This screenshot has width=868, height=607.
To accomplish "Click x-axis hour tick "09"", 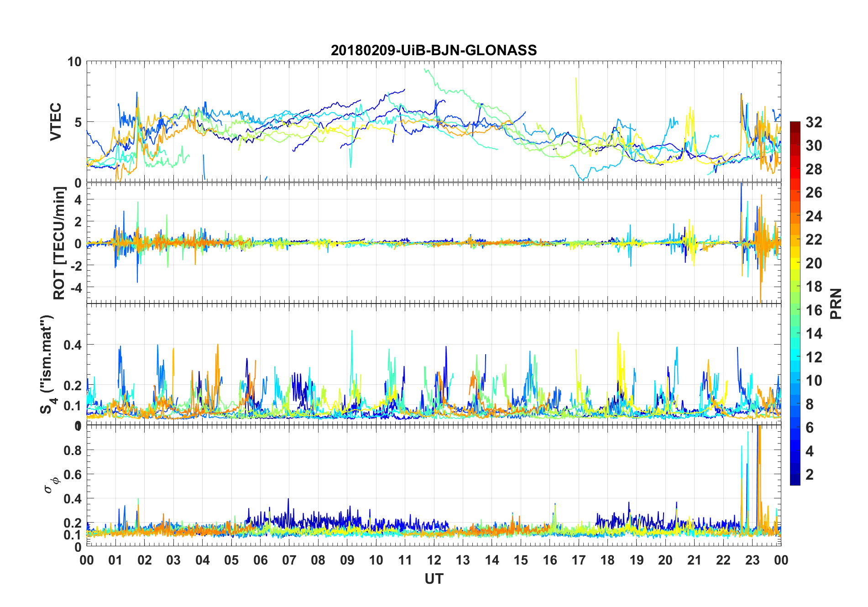I will pyautogui.click(x=347, y=560).
